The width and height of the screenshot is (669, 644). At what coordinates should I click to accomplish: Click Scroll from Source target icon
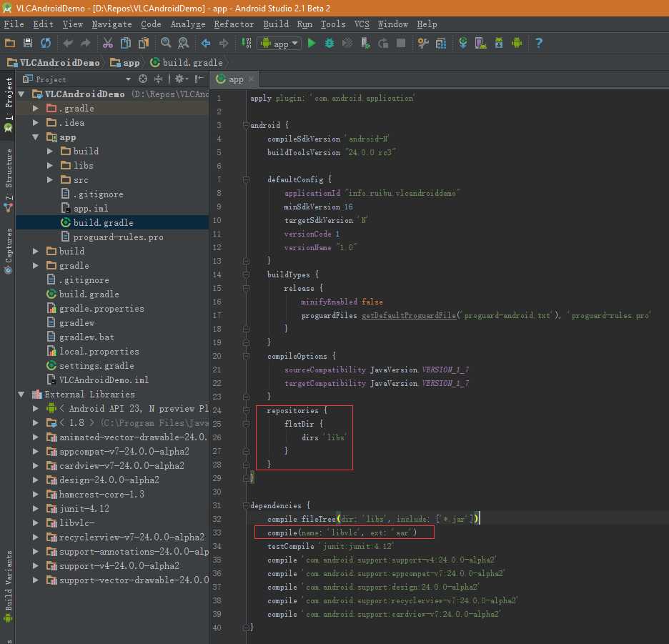(143, 79)
